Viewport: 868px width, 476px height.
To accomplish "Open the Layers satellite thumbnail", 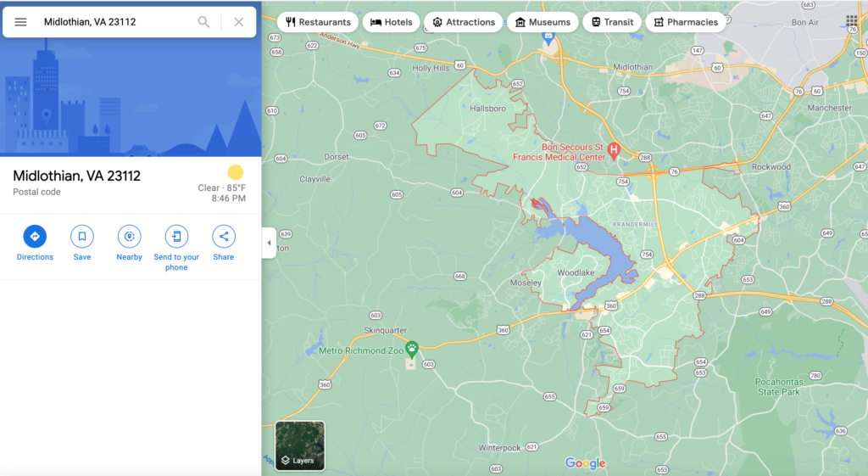I will (x=300, y=445).
